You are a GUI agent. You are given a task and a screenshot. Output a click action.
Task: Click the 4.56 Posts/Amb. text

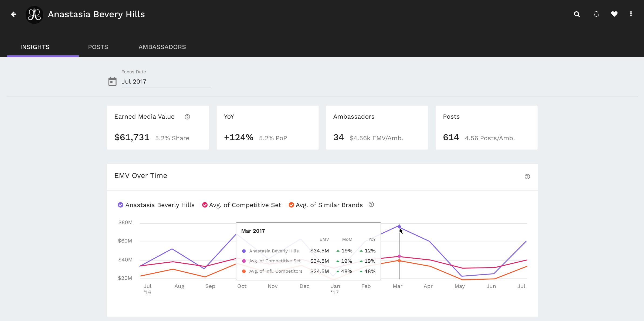point(490,138)
